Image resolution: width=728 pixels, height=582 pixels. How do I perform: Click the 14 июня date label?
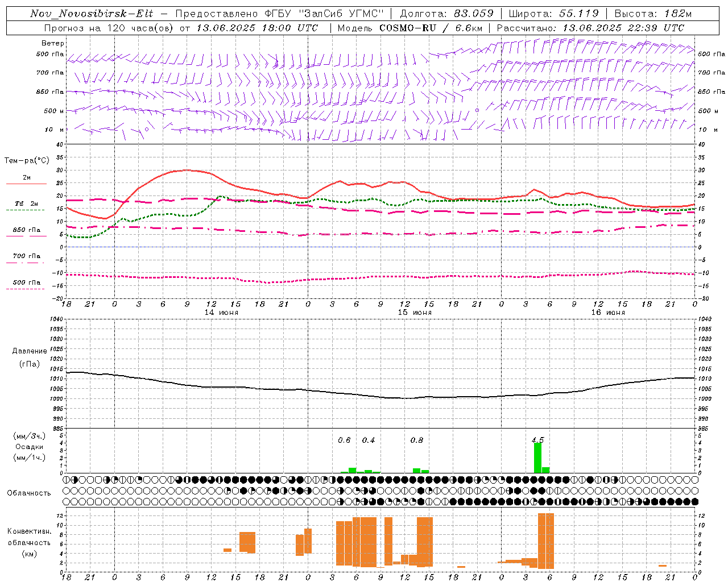pyautogui.click(x=221, y=313)
